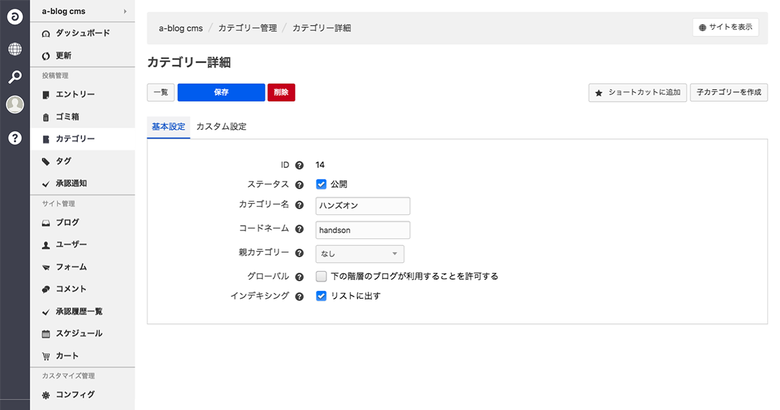Click the タグ tag icon
The width and height of the screenshot is (780, 410).
click(46, 161)
